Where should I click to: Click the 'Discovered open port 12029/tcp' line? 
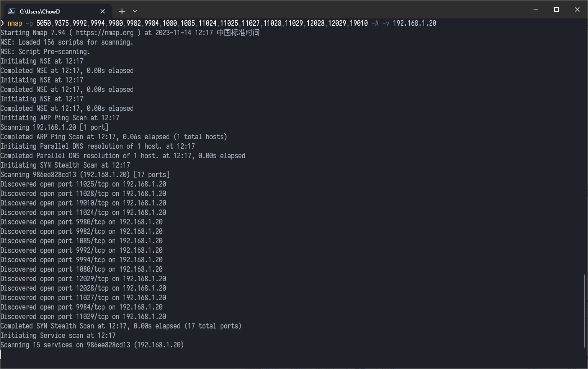[83, 278]
